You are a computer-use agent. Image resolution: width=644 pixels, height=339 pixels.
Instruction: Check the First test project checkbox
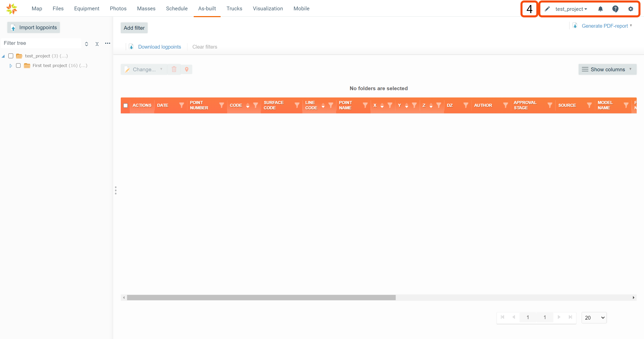18,65
